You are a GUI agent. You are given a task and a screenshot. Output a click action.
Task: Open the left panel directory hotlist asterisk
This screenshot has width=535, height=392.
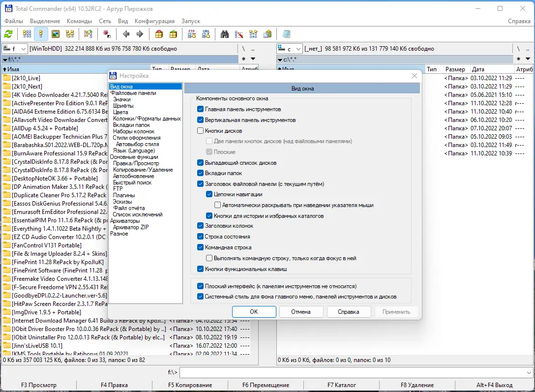point(243,59)
